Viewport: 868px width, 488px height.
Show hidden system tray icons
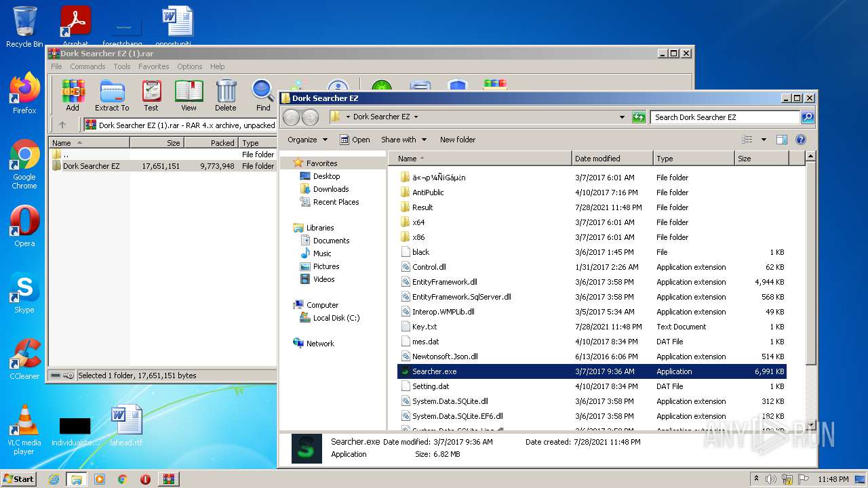coord(756,479)
